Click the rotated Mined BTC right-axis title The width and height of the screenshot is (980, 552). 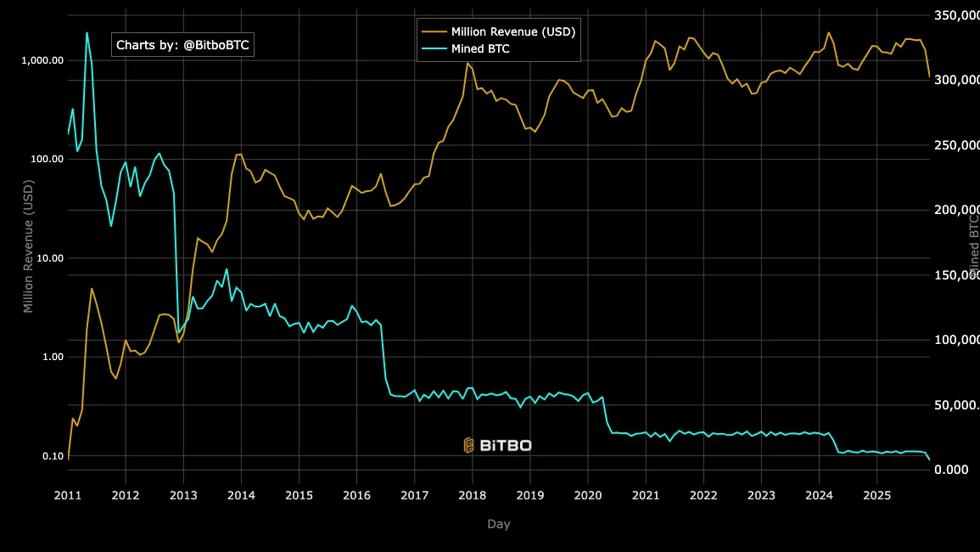[975, 246]
